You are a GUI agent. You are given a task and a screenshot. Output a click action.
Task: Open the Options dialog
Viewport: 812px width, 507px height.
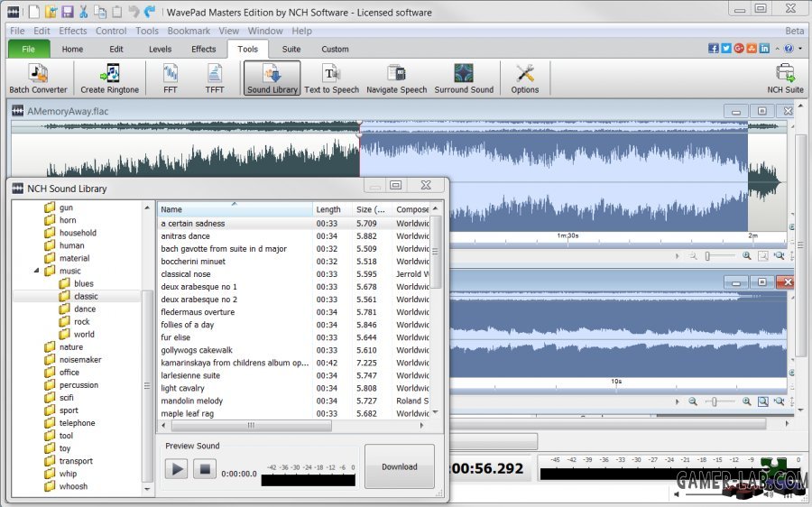tap(524, 78)
